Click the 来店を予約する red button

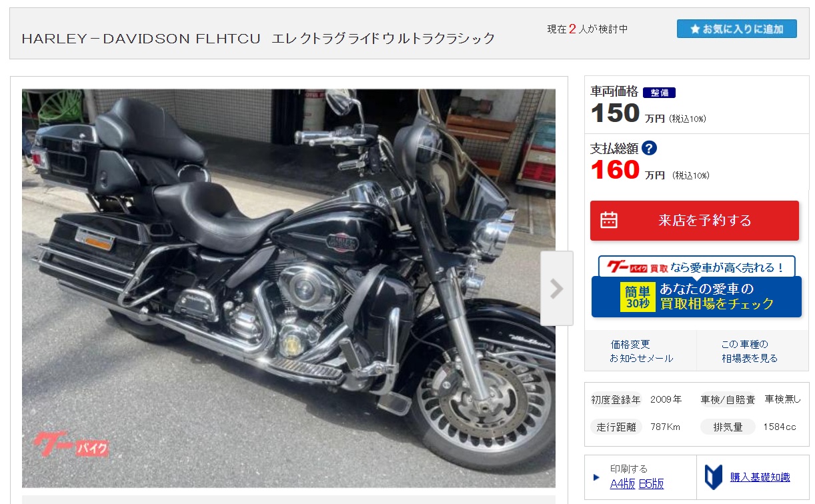(x=694, y=221)
